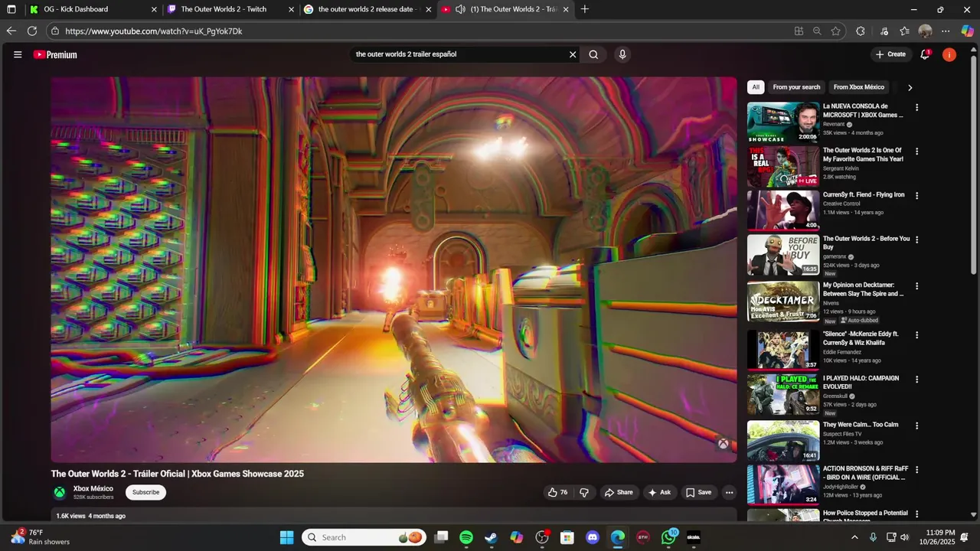
Task: Launch Copilot from the browser toolbar
Action: coord(968,31)
